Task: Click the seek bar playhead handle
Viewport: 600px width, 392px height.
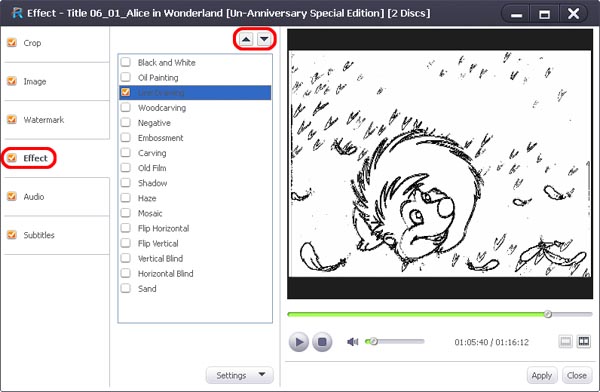Action: coord(548,314)
